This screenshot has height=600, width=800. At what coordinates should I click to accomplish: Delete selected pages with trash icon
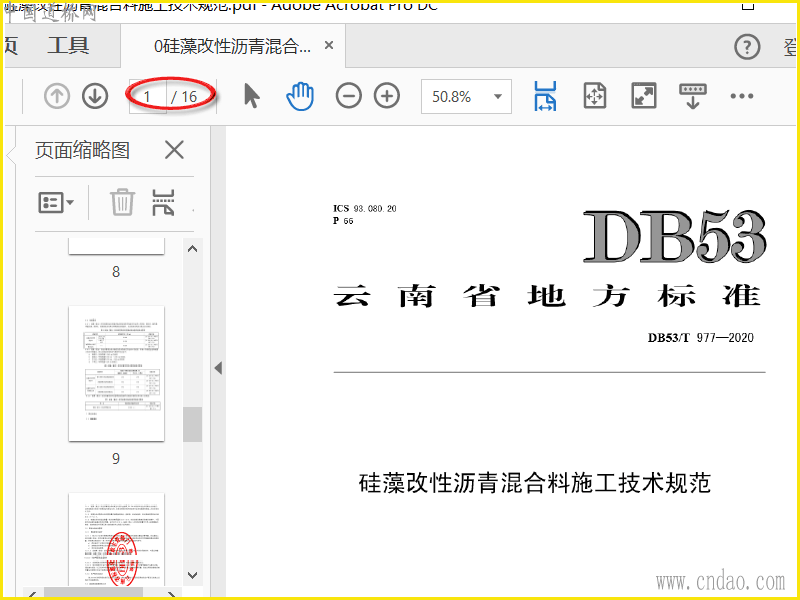tap(122, 202)
